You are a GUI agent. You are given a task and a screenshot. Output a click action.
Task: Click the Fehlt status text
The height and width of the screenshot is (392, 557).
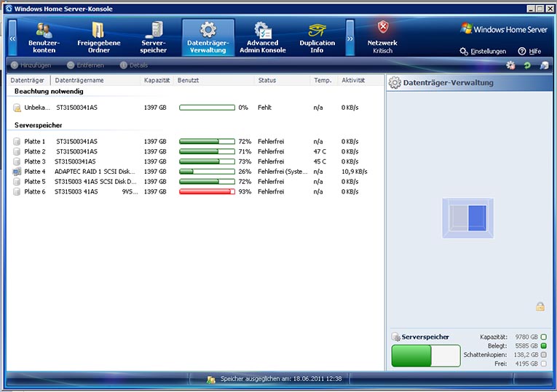point(264,108)
